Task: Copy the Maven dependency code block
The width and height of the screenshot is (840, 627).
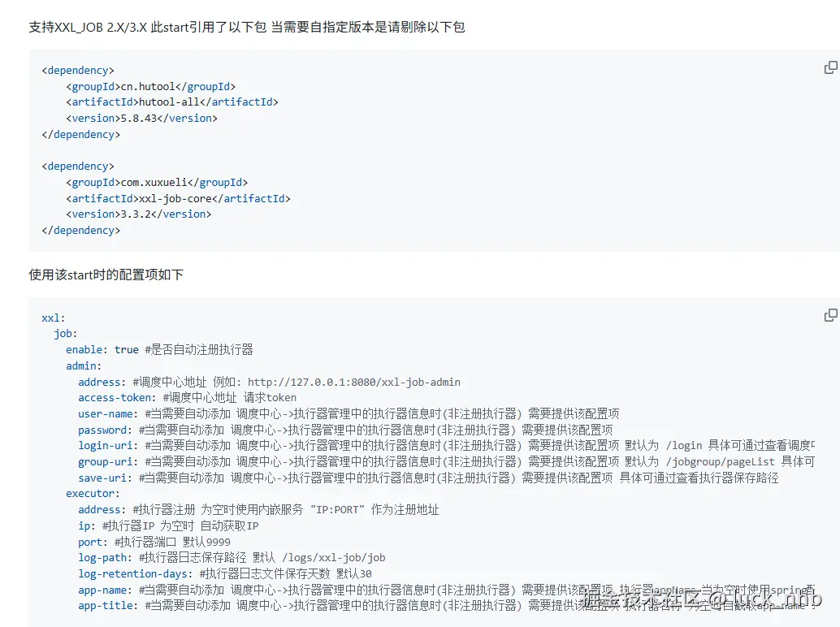Action: (x=830, y=67)
